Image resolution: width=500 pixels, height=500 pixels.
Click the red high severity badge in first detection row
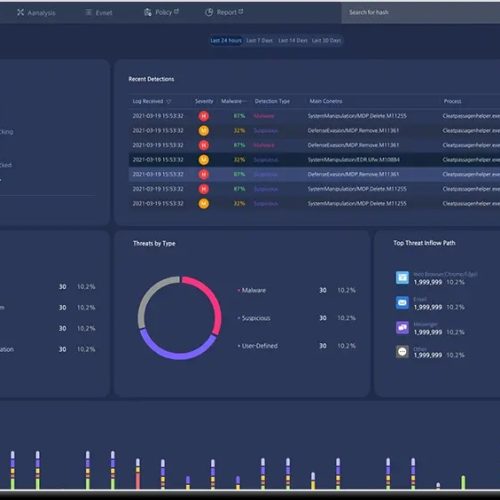204,116
